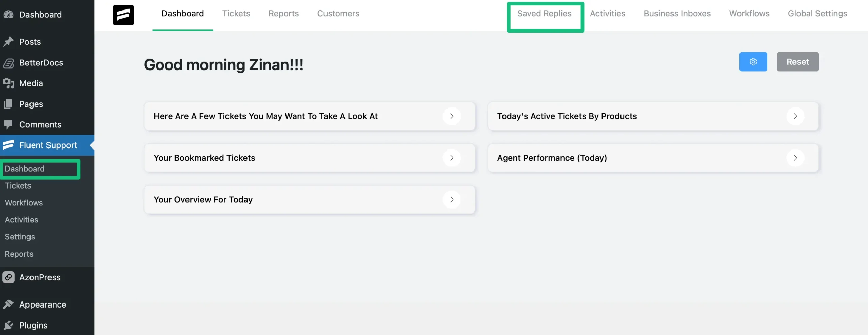Viewport: 868px width, 335px height.
Task: Click the Comments bubble icon
Action: point(8,124)
